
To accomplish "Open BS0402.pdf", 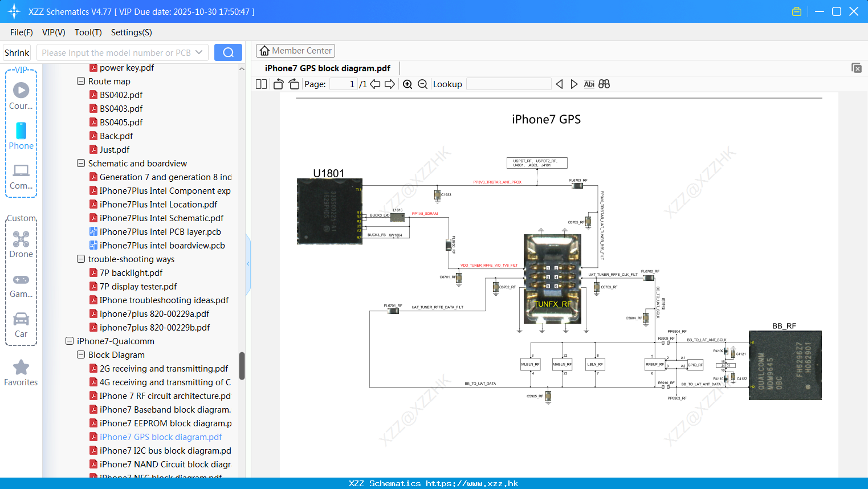I will point(121,95).
